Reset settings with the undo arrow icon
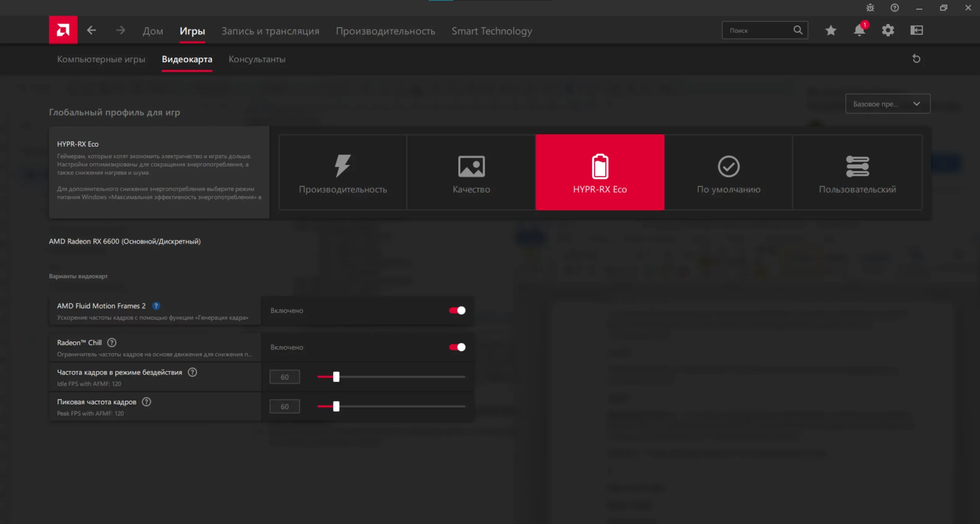 click(916, 59)
